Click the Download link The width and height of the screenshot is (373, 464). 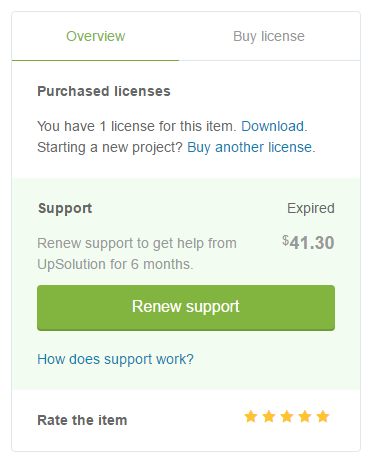(272, 126)
